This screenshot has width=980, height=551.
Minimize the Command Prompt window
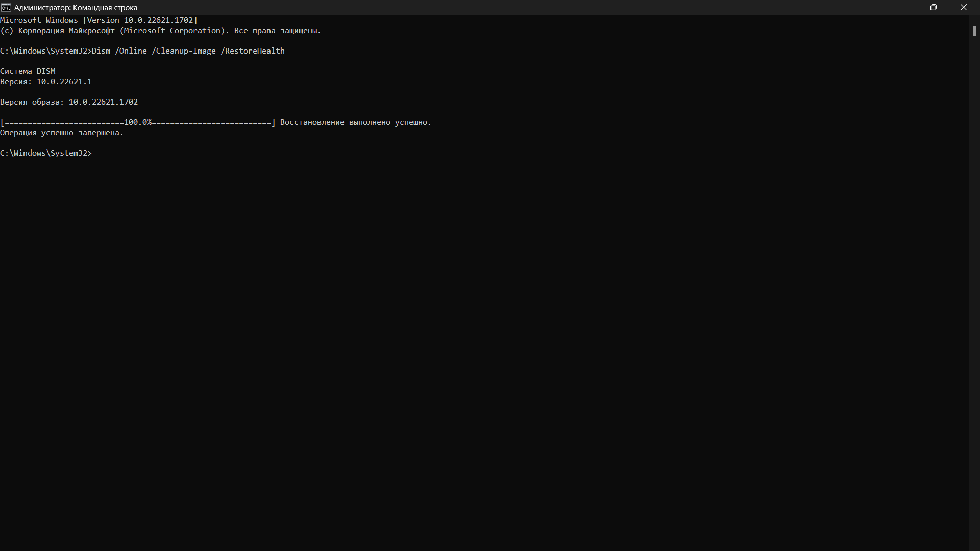point(904,7)
